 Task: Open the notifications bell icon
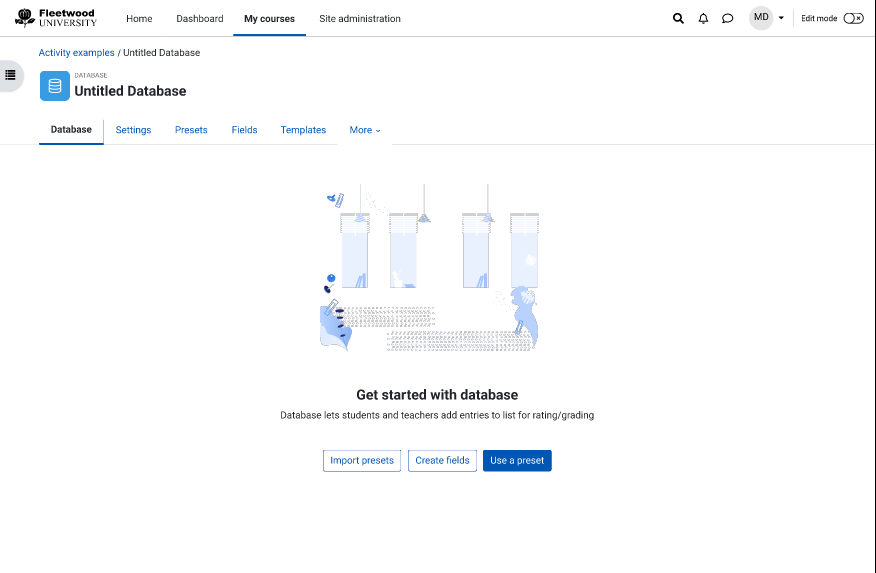pos(703,18)
